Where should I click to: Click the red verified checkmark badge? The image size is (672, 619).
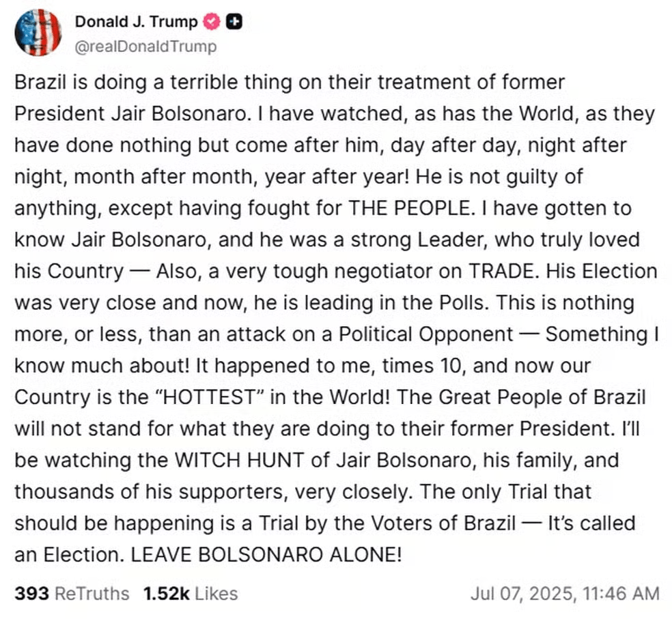coord(212,22)
